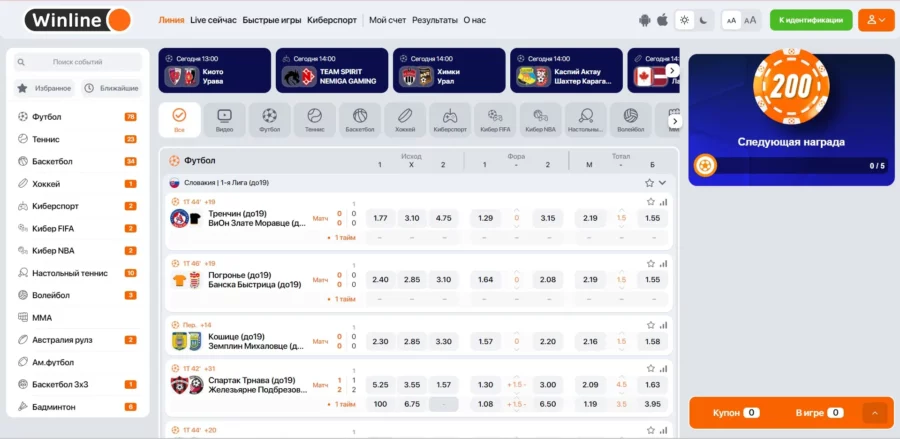
Task: Click the Apple app download icon
Action: pyautogui.click(x=661, y=20)
